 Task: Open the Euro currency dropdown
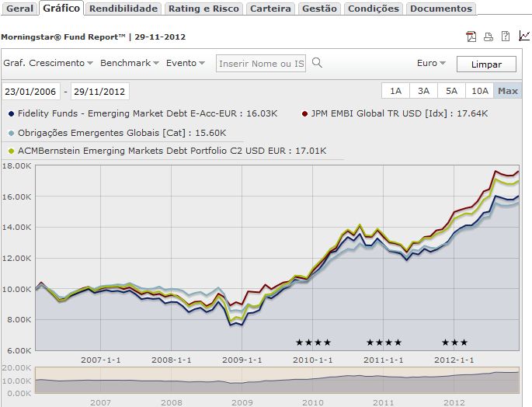coord(431,63)
